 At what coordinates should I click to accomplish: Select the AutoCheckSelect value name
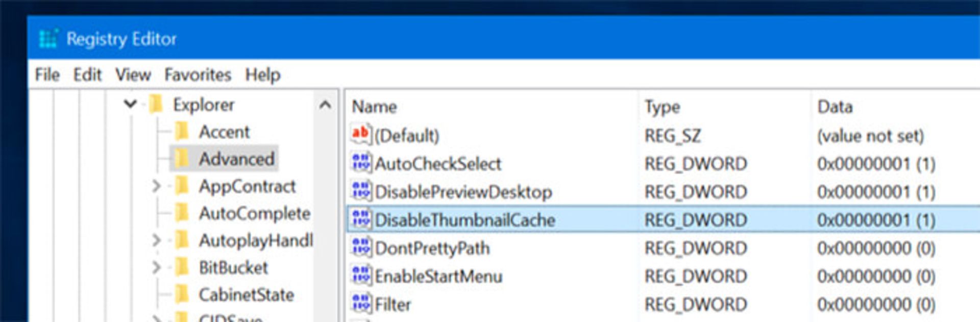click(438, 164)
